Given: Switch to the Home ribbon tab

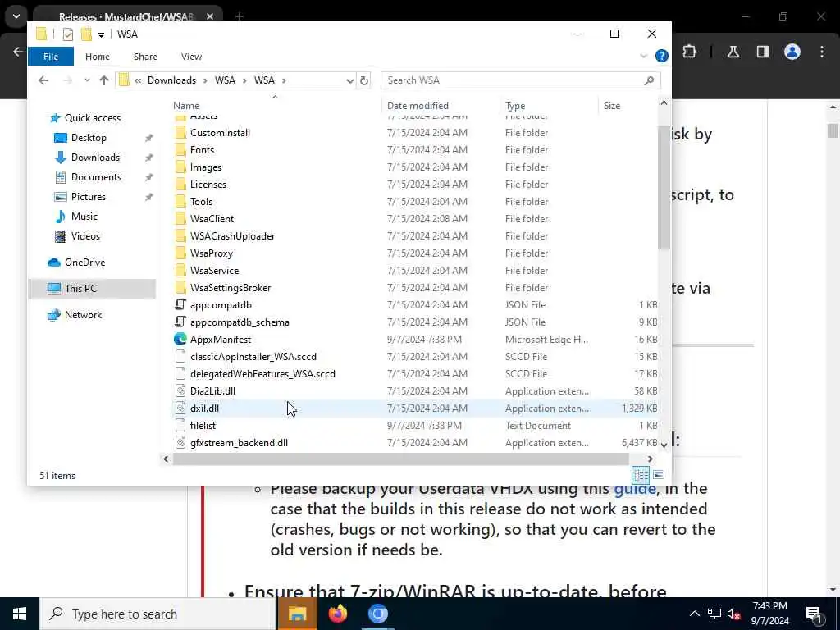Looking at the screenshot, I should click(98, 57).
